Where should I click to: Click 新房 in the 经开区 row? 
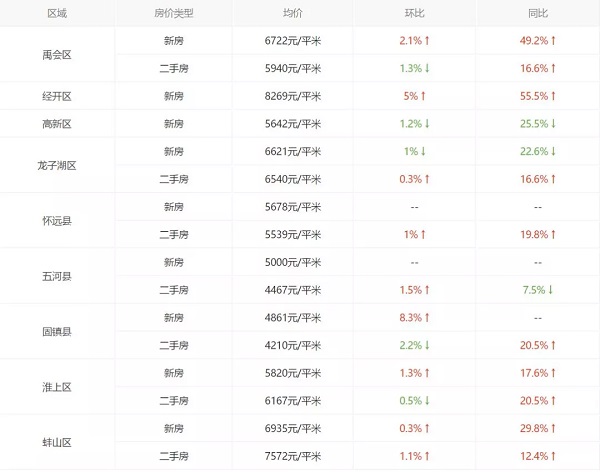click(174, 96)
